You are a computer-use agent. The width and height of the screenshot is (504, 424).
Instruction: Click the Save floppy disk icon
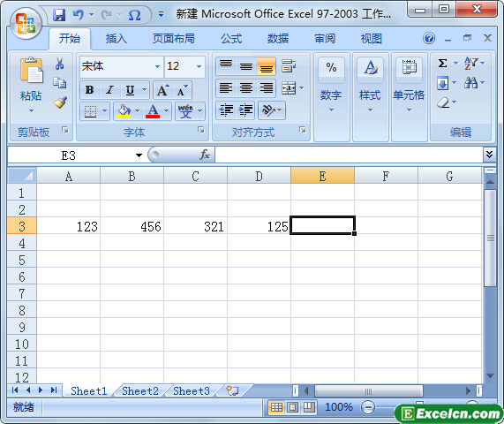59,15
